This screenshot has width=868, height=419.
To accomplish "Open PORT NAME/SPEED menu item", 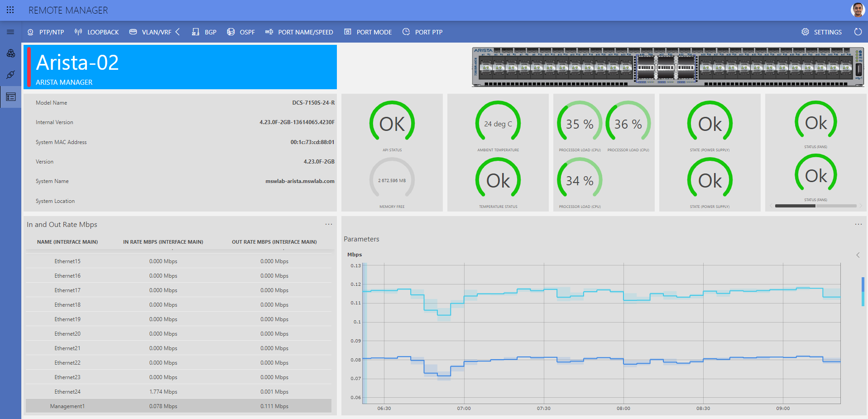I will pos(299,32).
